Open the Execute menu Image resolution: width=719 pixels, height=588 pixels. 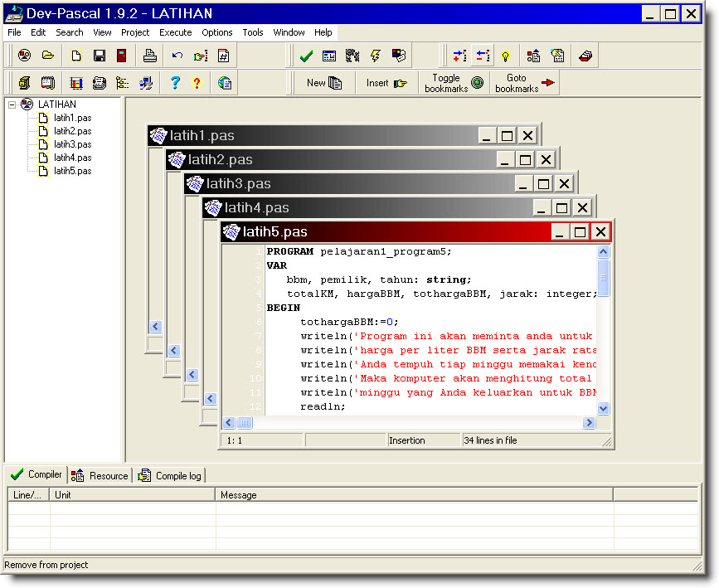tap(175, 32)
